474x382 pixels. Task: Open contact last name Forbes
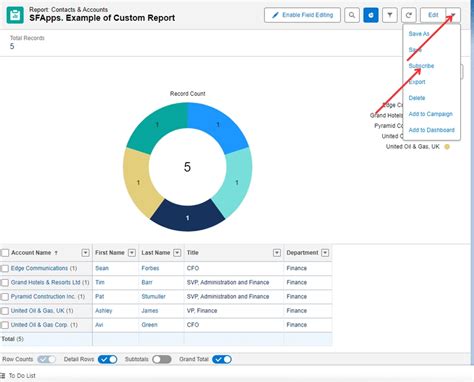coord(150,268)
